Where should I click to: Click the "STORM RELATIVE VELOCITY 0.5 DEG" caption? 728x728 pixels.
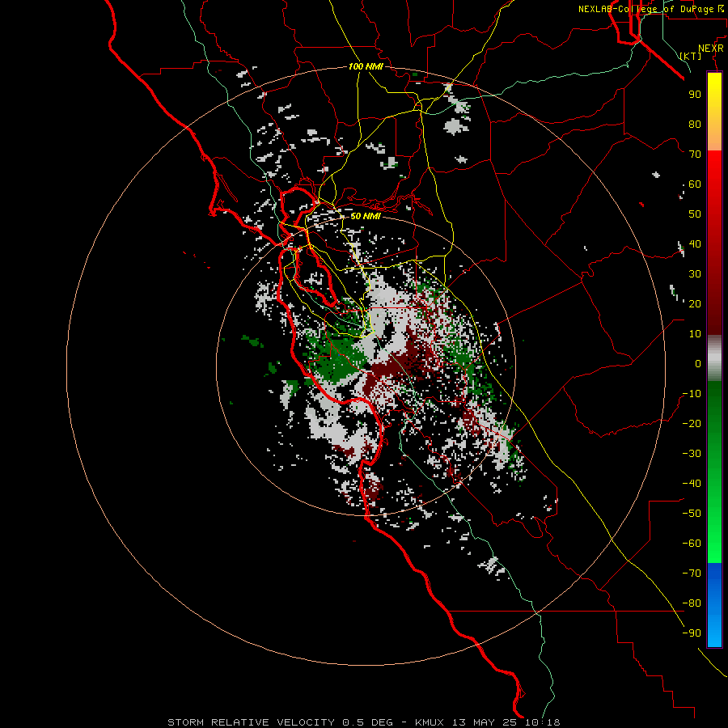click(280, 722)
